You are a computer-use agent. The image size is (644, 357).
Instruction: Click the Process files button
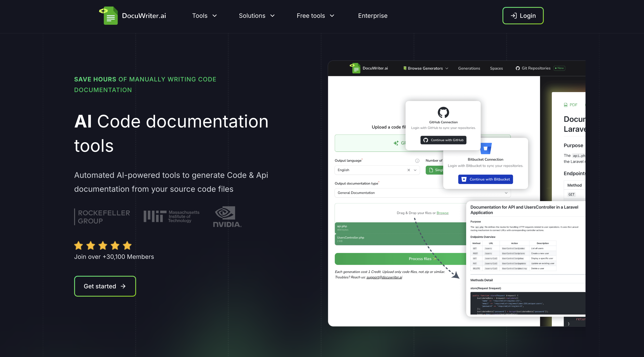click(400, 259)
